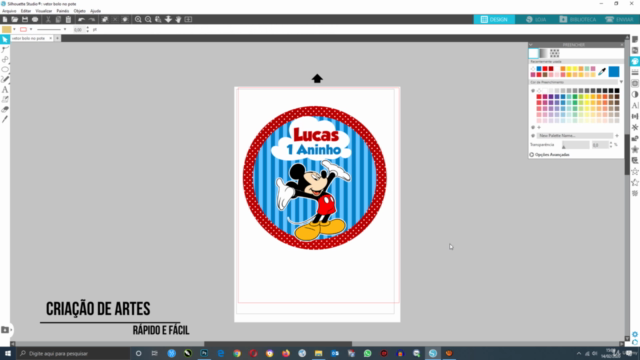
Task: Select the Edit Points tool
Action: point(5,49)
